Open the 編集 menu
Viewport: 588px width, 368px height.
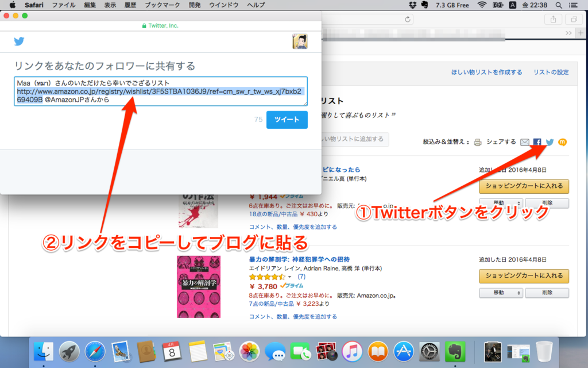(90, 5)
